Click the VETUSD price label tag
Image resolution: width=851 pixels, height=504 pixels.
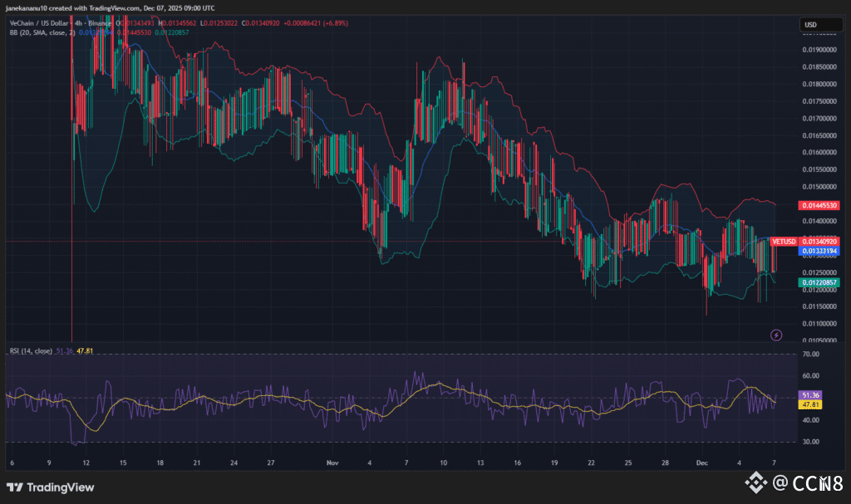pyautogui.click(x=784, y=242)
